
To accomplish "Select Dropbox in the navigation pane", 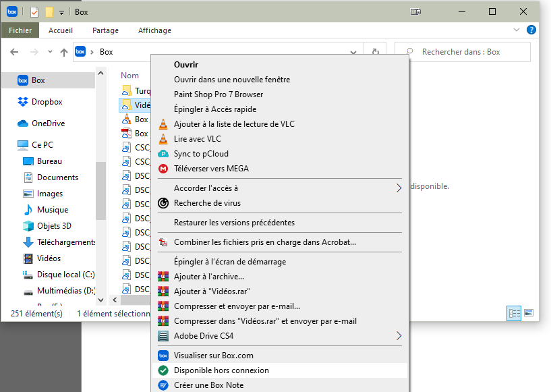I will (x=47, y=102).
